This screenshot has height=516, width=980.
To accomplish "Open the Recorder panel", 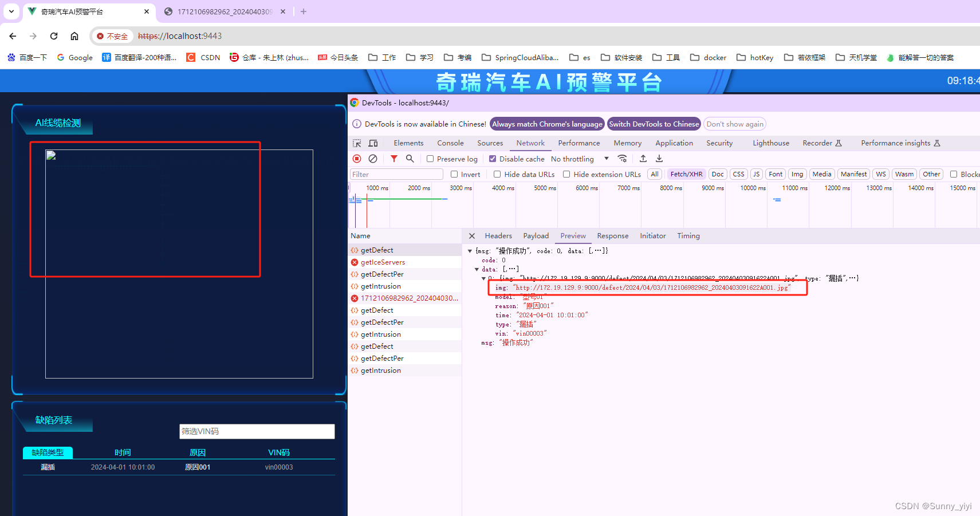I will 822,143.
